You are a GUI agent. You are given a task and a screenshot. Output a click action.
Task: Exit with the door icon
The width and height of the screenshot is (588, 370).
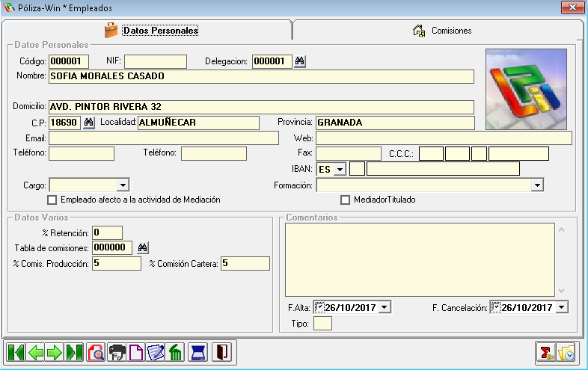point(221,352)
